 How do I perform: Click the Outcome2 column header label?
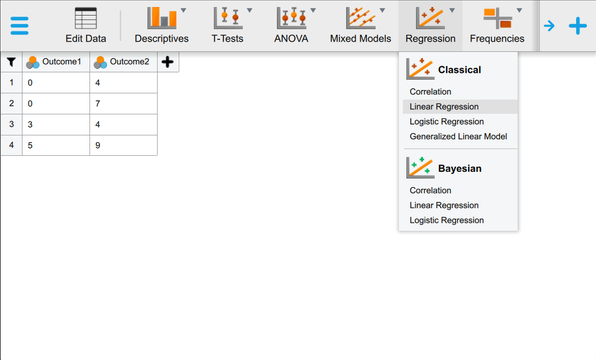pos(129,62)
